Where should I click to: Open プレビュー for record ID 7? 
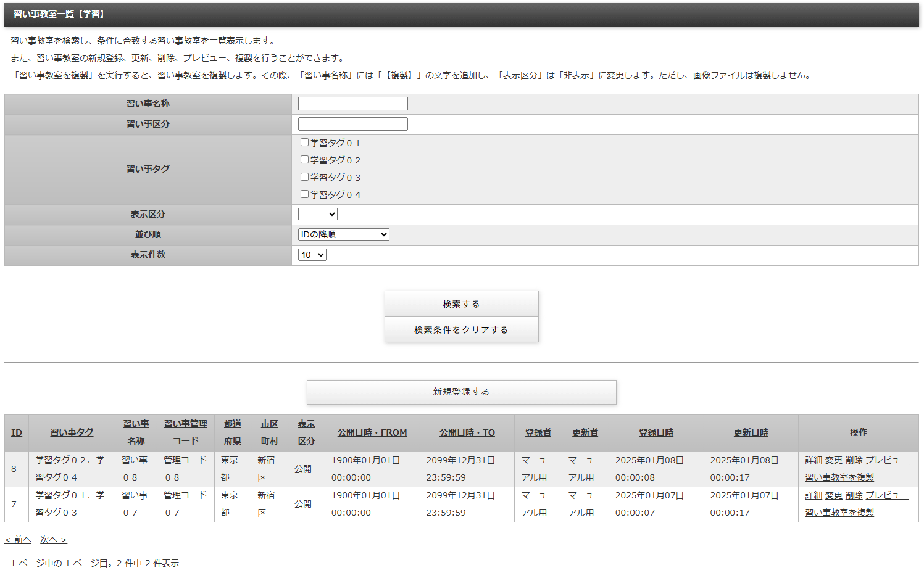point(887,495)
